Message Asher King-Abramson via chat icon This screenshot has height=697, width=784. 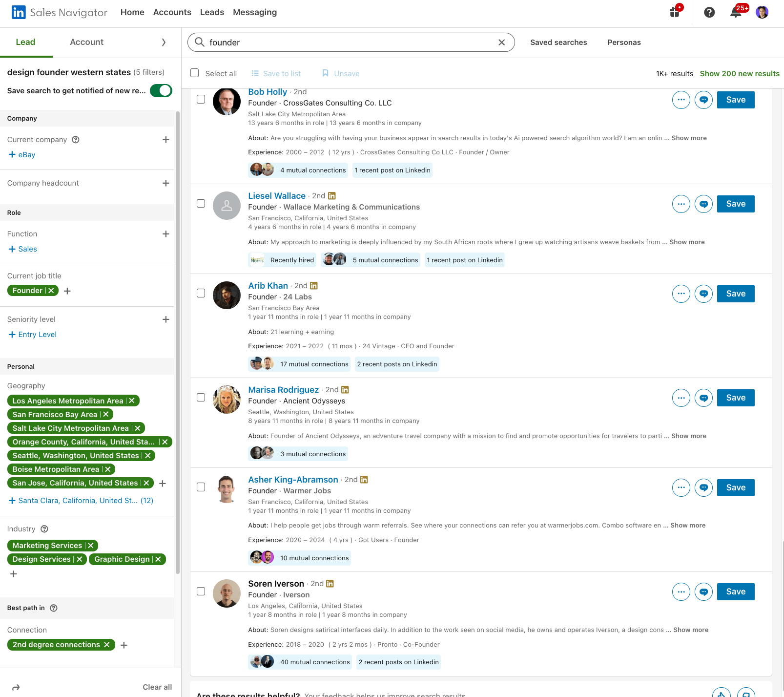(703, 487)
